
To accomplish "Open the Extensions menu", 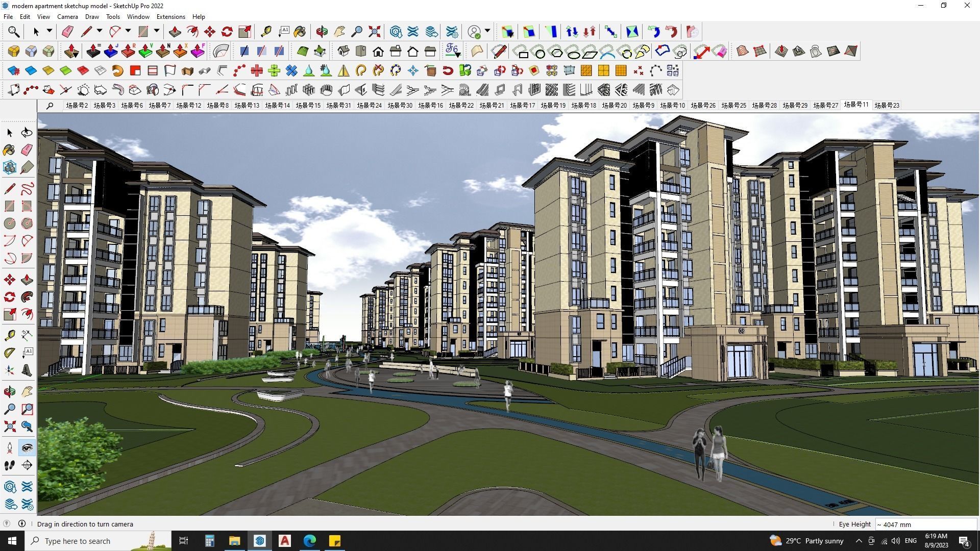I will click(x=170, y=17).
